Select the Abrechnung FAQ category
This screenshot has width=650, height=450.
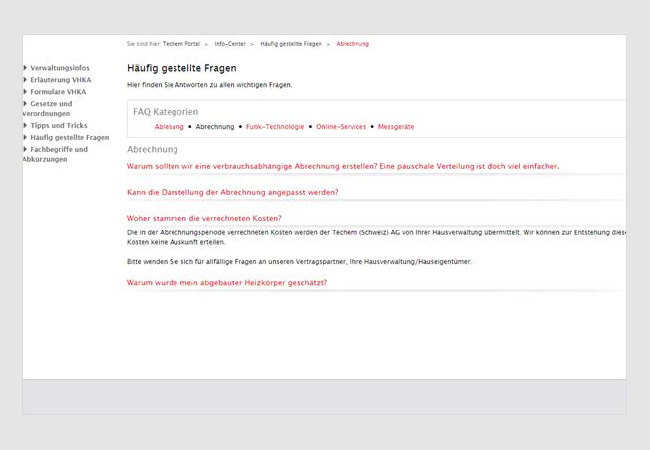click(215, 127)
